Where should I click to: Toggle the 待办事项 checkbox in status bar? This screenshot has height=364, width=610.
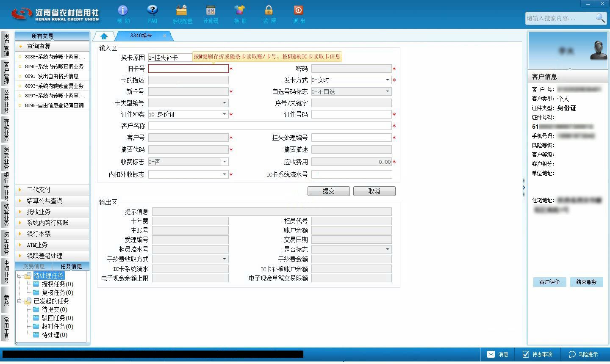tap(526, 354)
